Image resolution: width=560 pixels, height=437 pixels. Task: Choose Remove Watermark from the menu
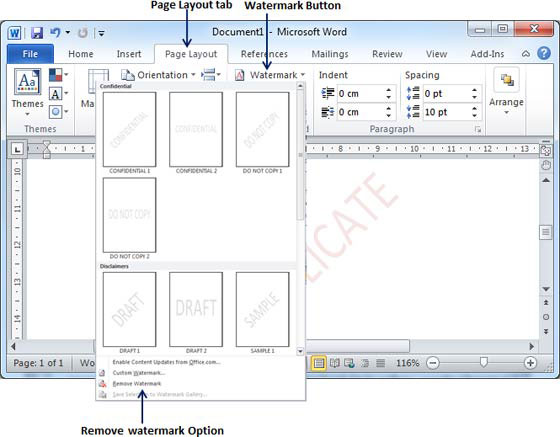[x=137, y=383]
